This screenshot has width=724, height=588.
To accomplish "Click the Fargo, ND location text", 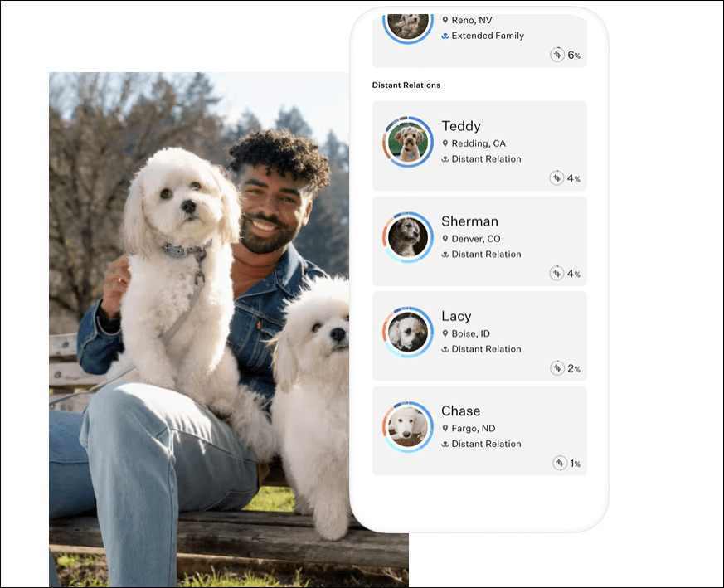I will (x=474, y=429).
